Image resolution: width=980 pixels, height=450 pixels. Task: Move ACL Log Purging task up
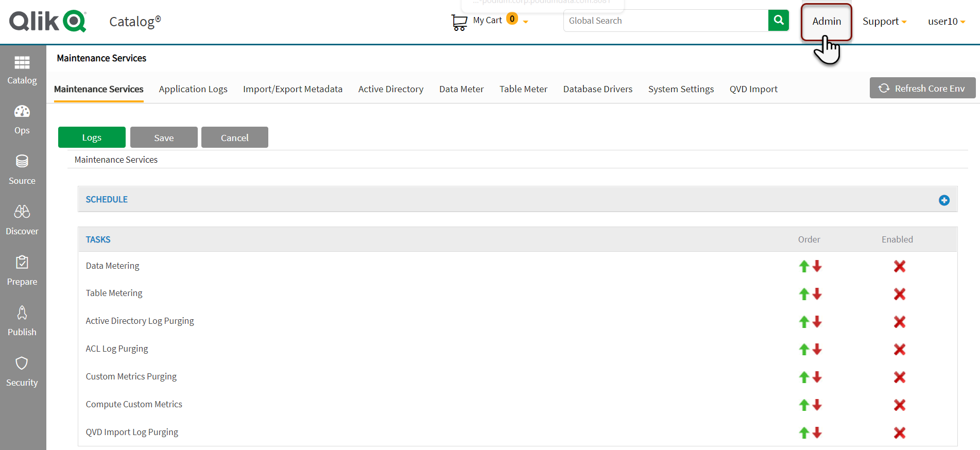[x=804, y=350]
